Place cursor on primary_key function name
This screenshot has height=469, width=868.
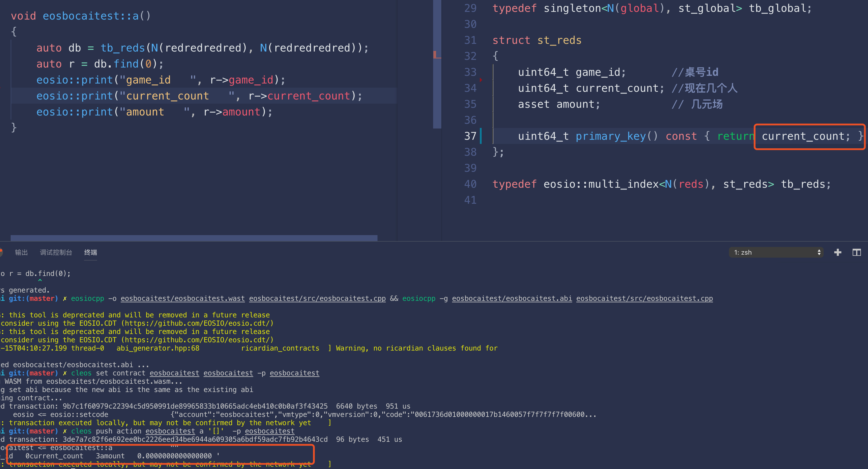point(611,136)
